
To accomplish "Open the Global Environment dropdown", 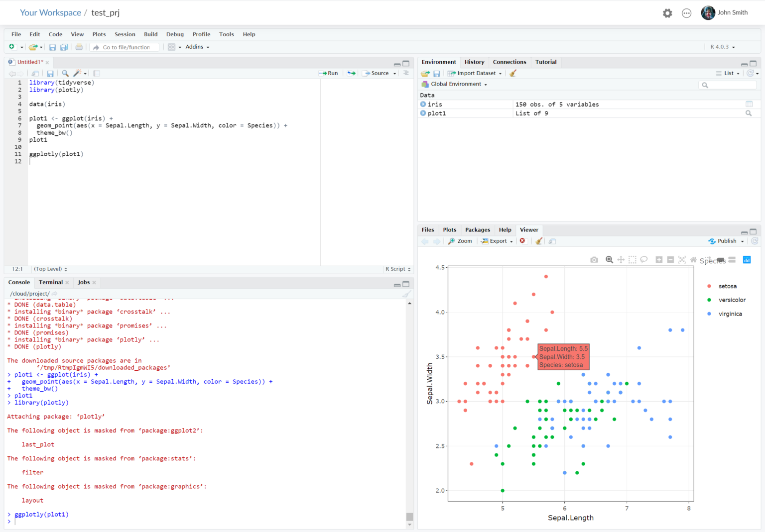I will [x=454, y=84].
